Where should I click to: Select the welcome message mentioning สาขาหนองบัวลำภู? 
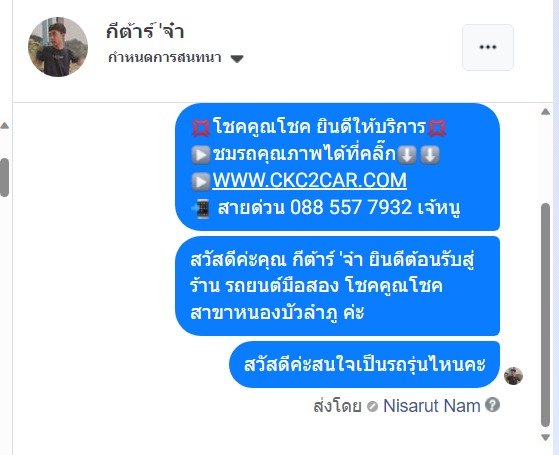[x=337, y=286]
